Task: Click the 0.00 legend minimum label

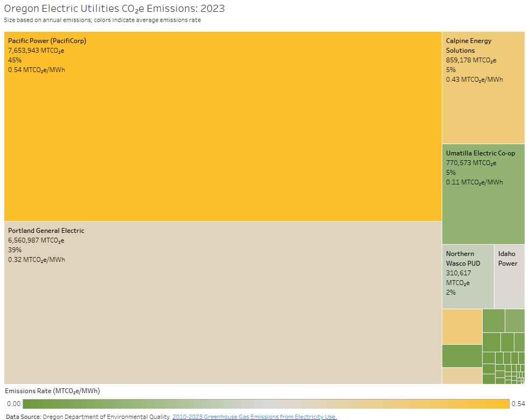Action: click(x=13, y=404)
